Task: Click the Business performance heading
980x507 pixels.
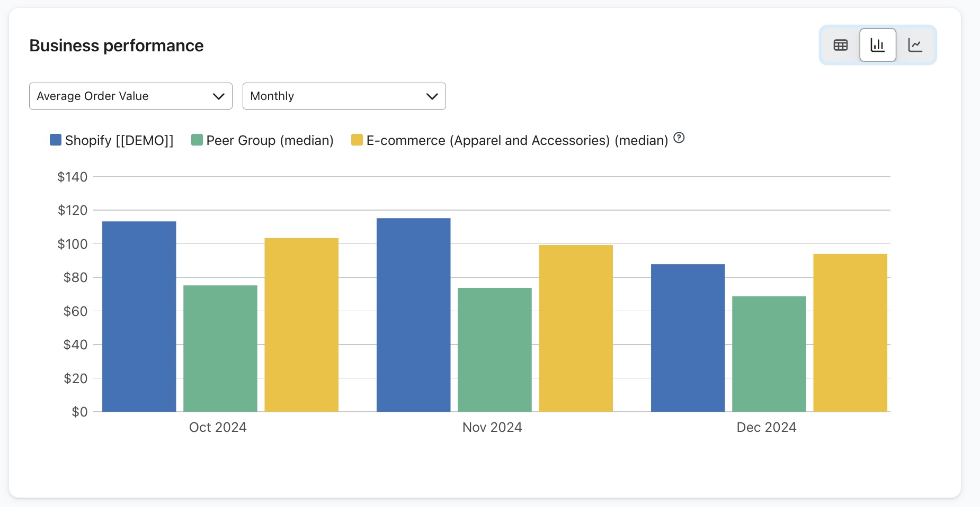Action: [x=117, y=46]
